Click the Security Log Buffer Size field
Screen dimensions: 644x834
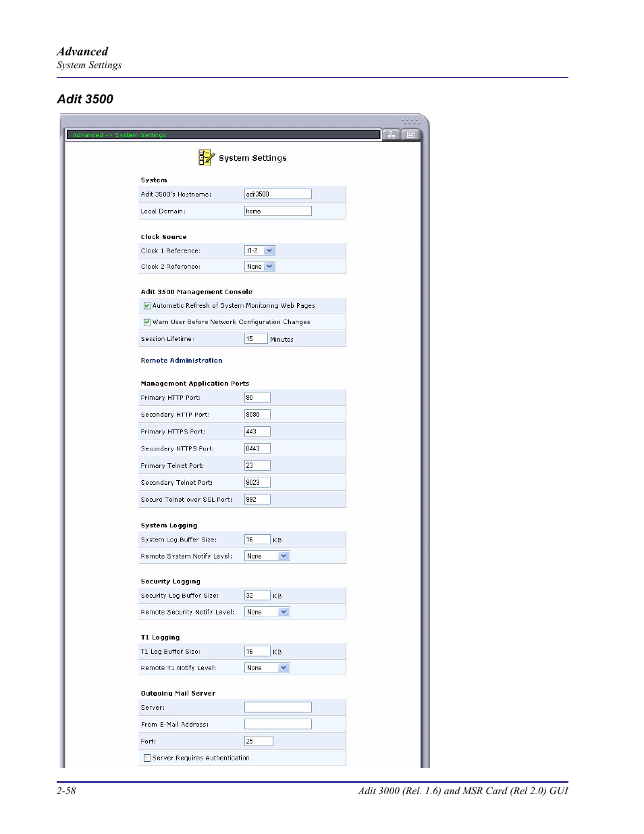click(x=257, y=596)
